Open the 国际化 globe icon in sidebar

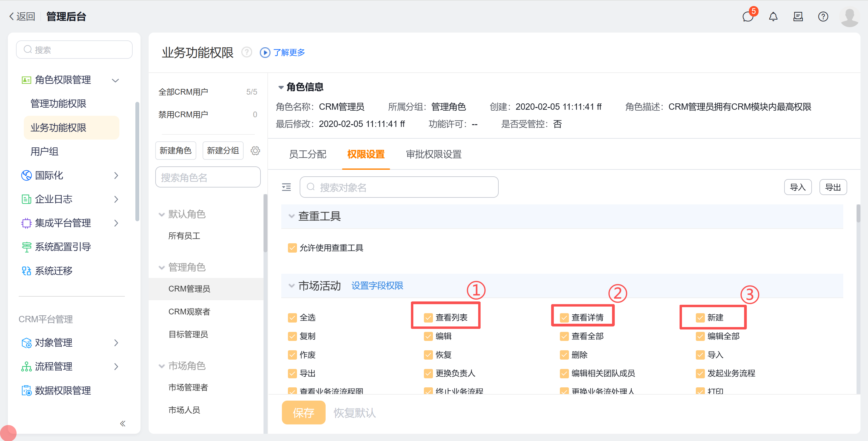click(26, 175)
